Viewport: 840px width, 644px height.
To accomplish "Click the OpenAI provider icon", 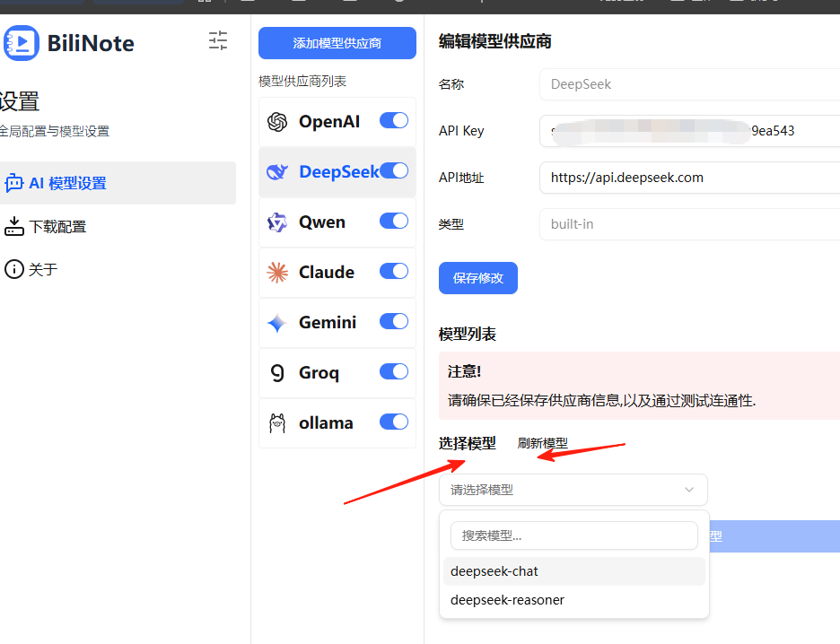I will (278, 120).
